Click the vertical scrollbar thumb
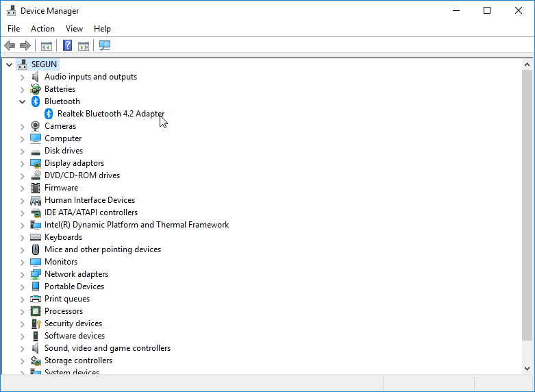Viewport: 535px width, 392px height. 527,205
